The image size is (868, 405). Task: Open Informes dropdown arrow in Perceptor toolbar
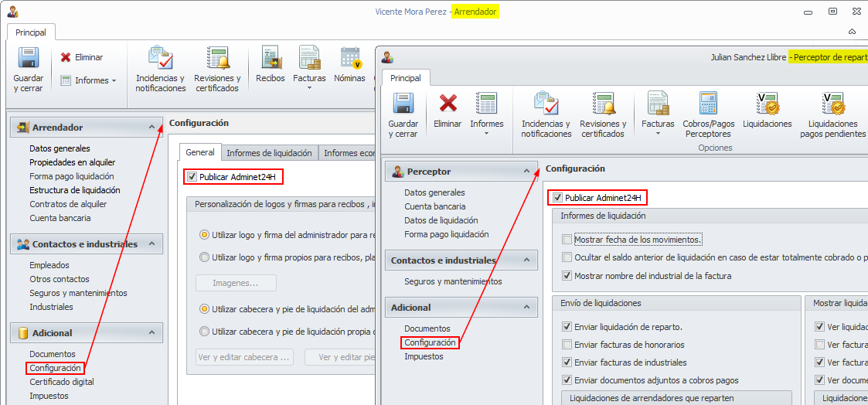[487, 134]
